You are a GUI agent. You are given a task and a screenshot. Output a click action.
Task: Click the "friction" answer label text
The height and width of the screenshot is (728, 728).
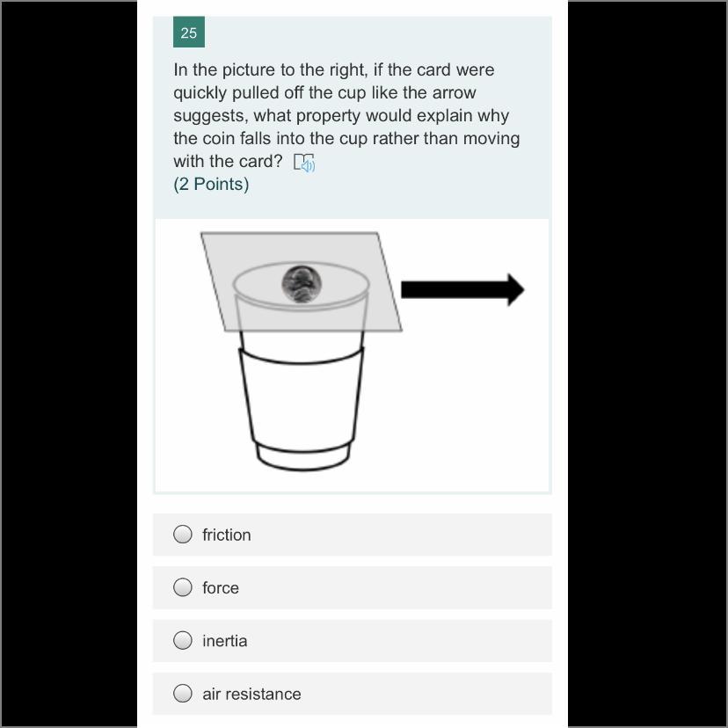coord(227,535)
